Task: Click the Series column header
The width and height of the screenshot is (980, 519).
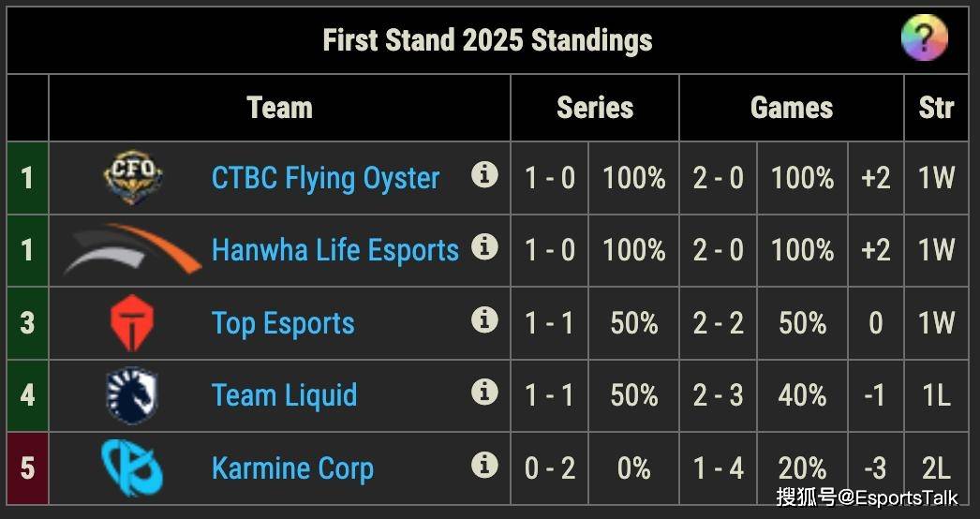Action: pyautogui.click(x=595, y=108)
